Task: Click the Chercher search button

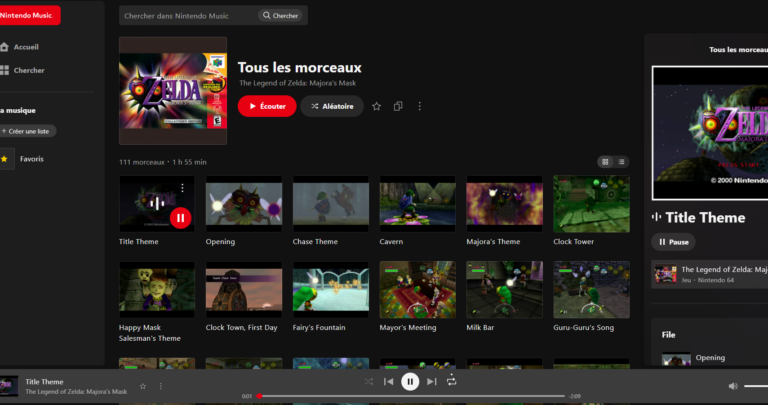Action: (280, 16)
